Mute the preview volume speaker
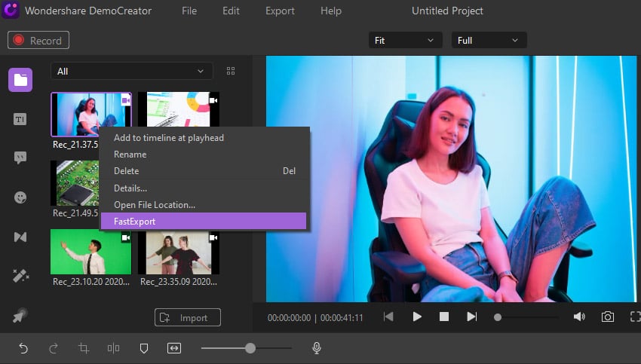This screenshot has height=364, width=641. [x=579, y=317]
